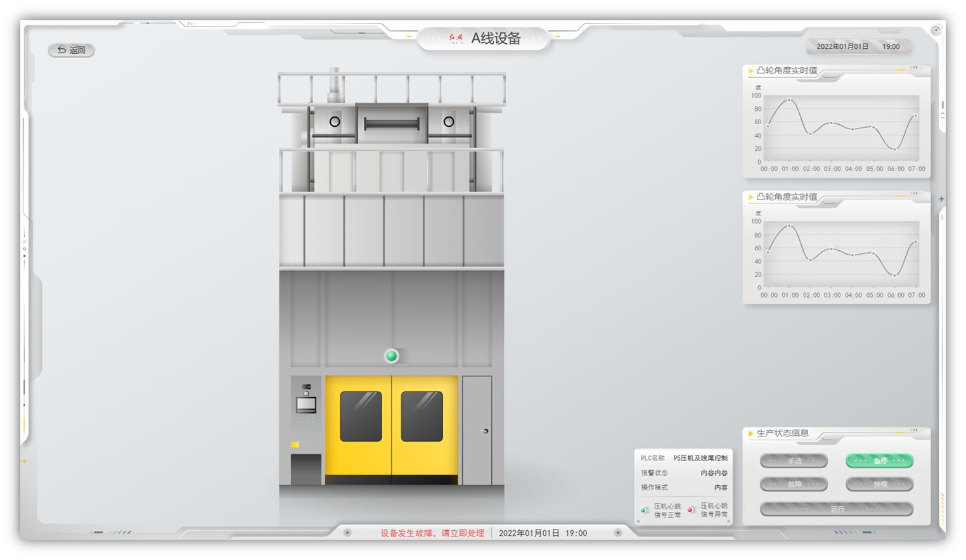This screenshot has height=560, width=966.
Task: Click the circular icon in the top-right corner
Action: (936, 30)
